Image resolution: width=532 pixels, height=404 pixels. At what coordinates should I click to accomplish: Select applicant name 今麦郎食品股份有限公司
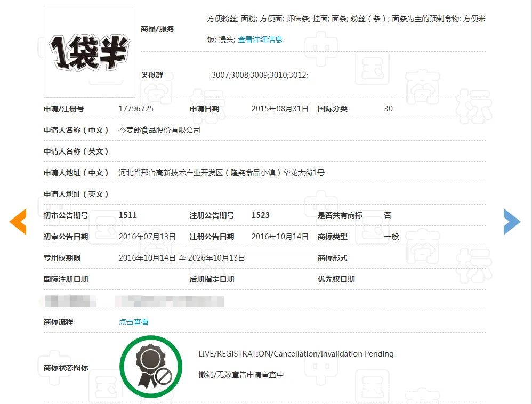click(x=159, y=130)
